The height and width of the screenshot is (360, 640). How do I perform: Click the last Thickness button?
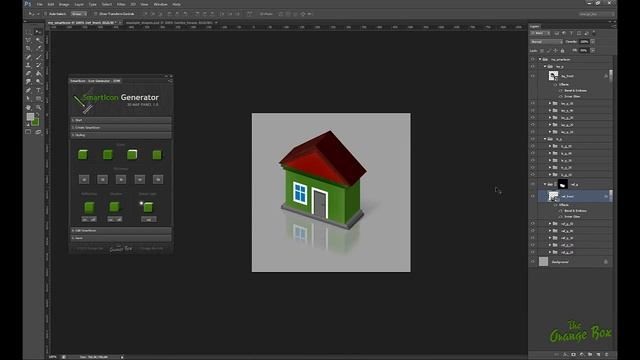click(158, 179)
